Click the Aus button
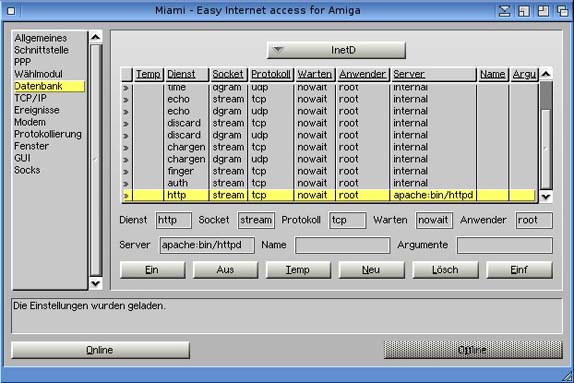Viewport: 574px width, 383px height. [225, 270]
